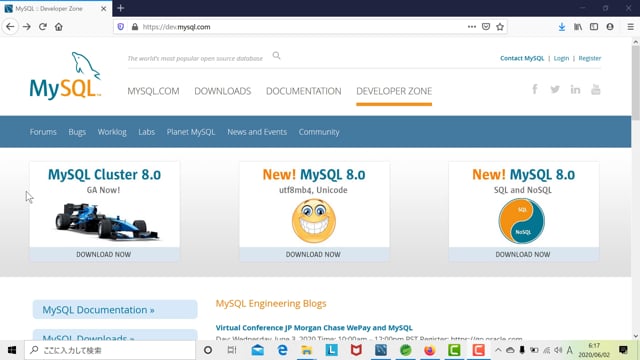The height and width of the screenshot is (360, 640).
Task: Open the McAfee shield taskbar icon
Action: (x=356, y=350)
